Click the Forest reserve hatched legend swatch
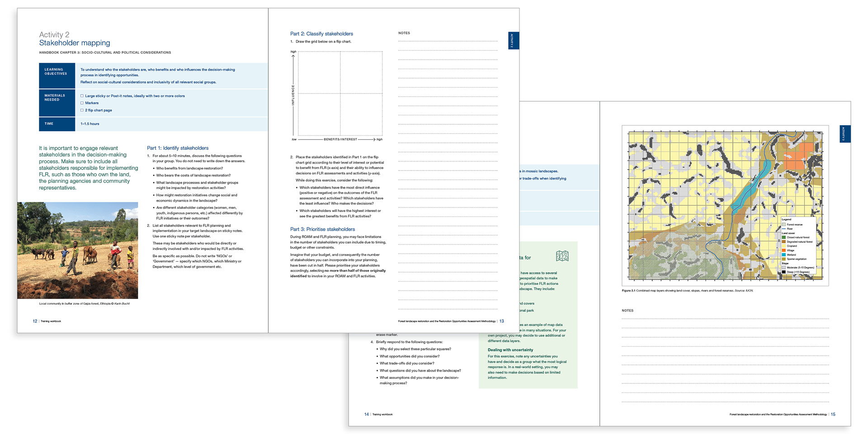The image size is (868, 434). pyautogui.click(x=784, y=225)
